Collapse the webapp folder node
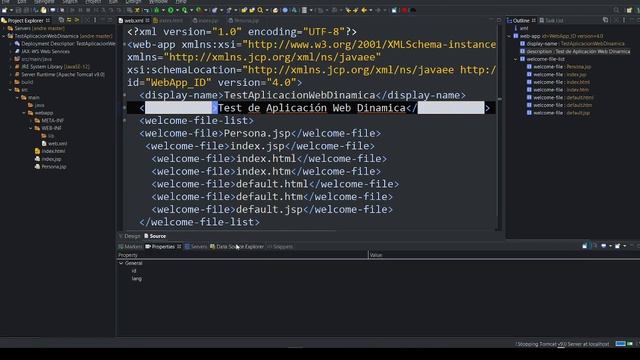 (x=24, y=113)
